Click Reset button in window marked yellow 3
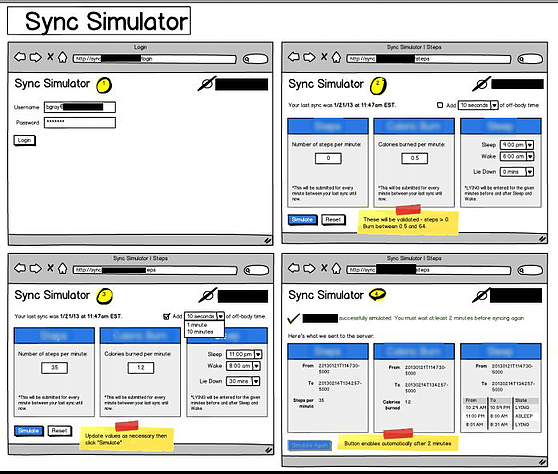Screen dimensions: 558x474 click(59, 431)
